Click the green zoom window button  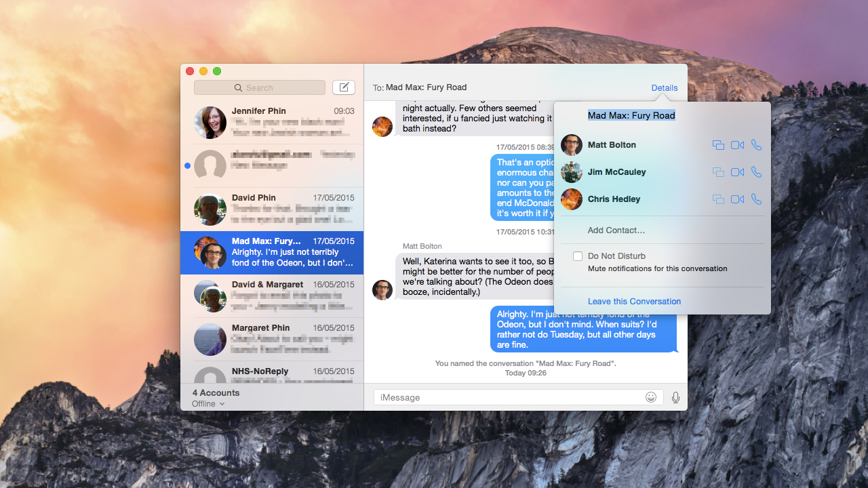click(217, 71)
